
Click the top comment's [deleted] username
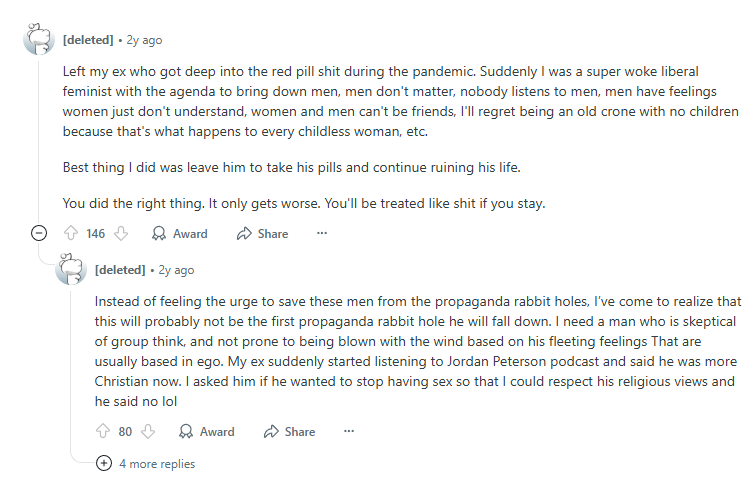[x=88, y=40]
